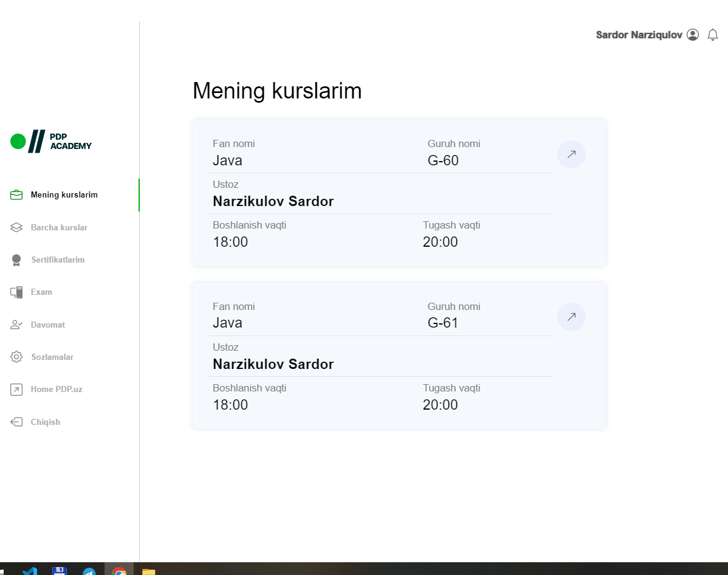
Task: Open Telegram from the taskbar
Action: (89, 571)
